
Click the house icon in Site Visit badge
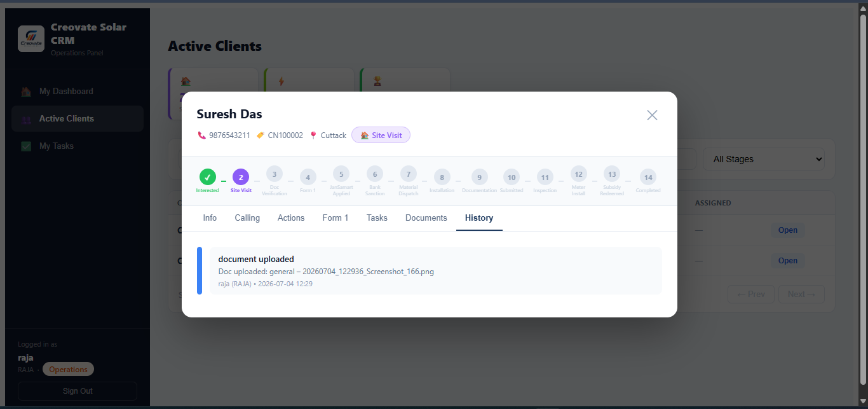[x=365, y=135]
